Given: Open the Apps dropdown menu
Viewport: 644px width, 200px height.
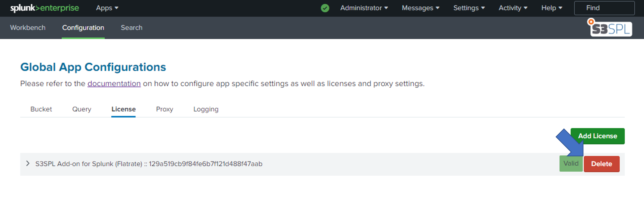Looking at the screenshot, I should coord(107,8).
